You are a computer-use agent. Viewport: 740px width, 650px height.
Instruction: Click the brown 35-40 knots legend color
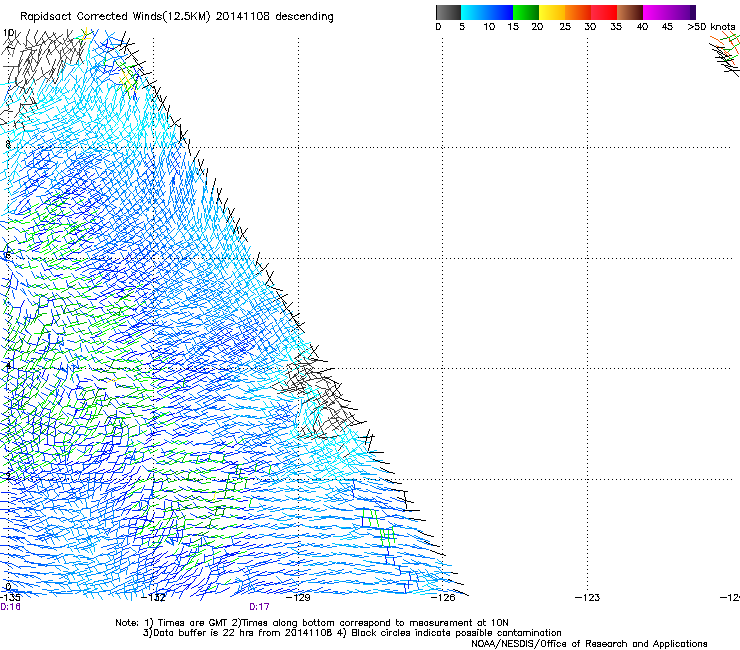pos(630,12)
